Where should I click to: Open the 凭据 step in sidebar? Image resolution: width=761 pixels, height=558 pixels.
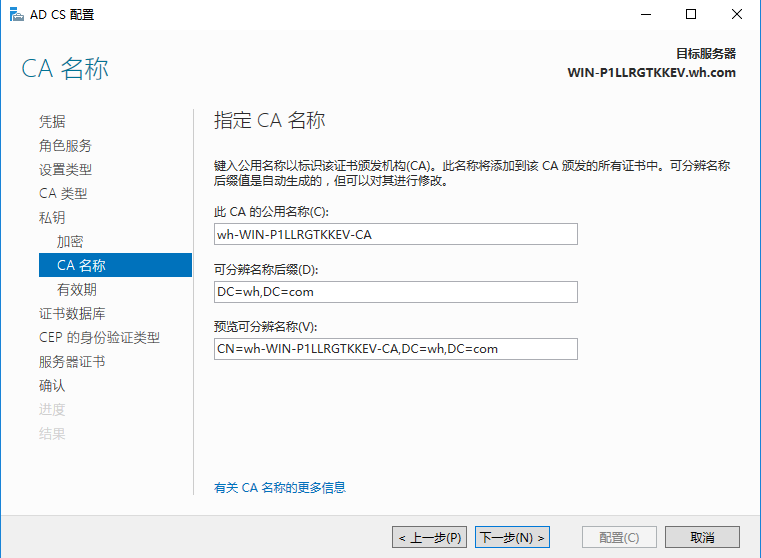tap(52, 122)
